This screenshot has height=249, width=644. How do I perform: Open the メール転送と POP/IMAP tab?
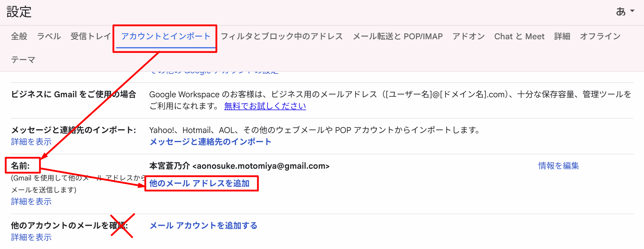tap(398, 36)
